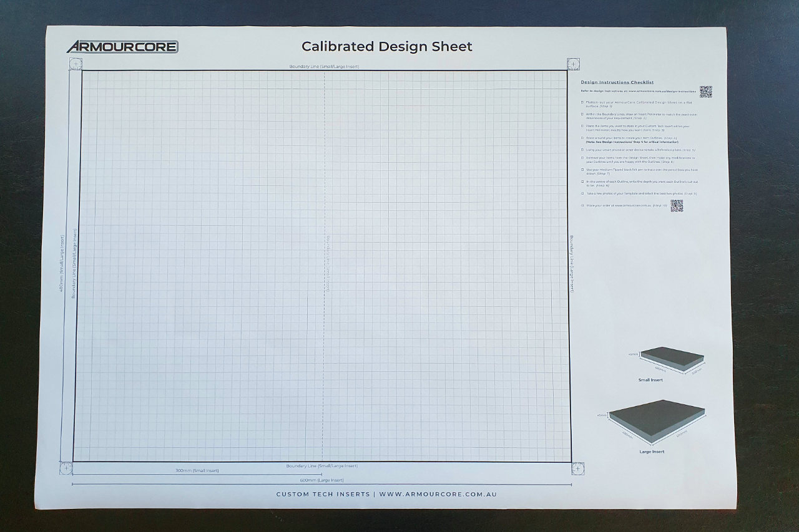Check the Step 4 trace around items box
This screenshot has width=799, height=532.
[x=582, y=138]
